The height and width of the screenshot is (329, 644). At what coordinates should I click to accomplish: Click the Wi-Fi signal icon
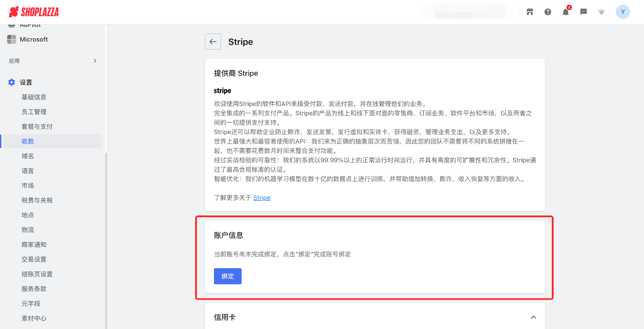(601, 12)
